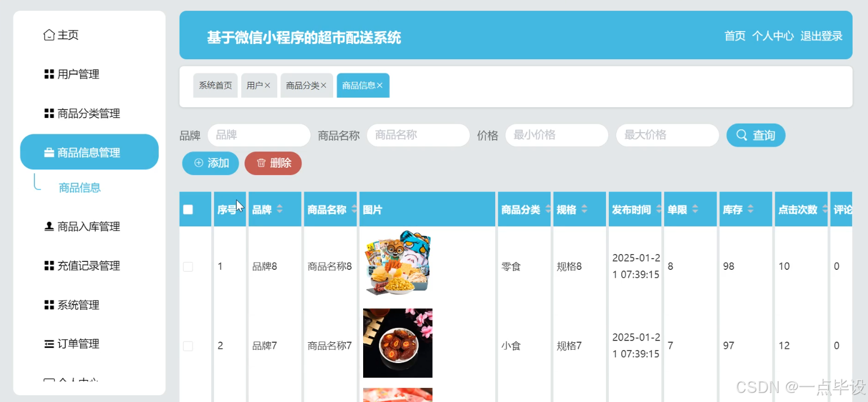The image size is (868, 402).
Task: Select the 用户管理 grid icon
Action: tap(48, 74)
